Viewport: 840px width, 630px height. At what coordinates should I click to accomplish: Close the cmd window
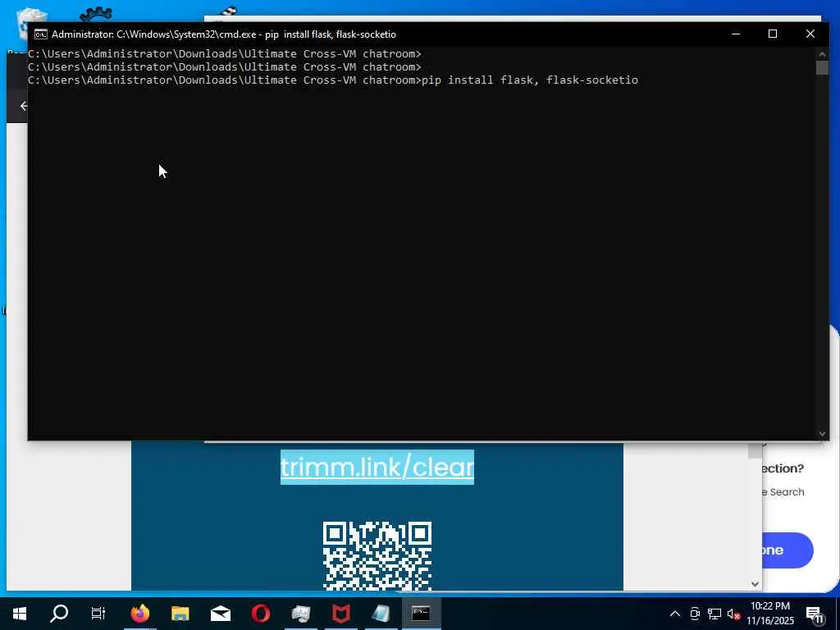[x=810, y=34]
